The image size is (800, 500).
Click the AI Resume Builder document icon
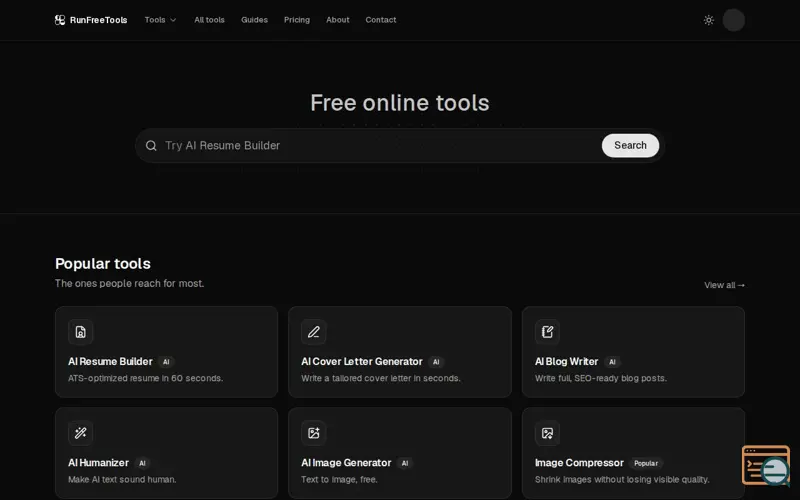pyautogui.click(x=81, y=332)
